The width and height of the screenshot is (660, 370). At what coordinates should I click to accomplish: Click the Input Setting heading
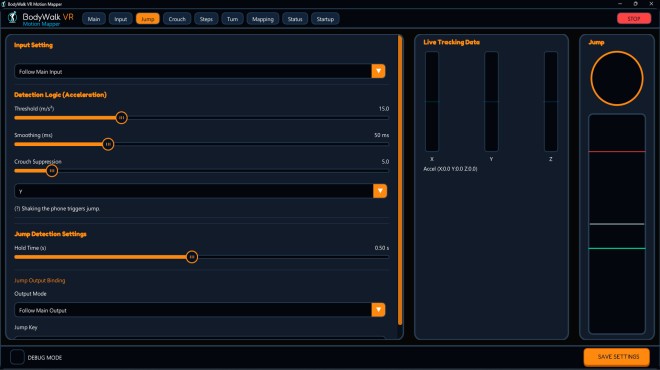coord(33,45)
